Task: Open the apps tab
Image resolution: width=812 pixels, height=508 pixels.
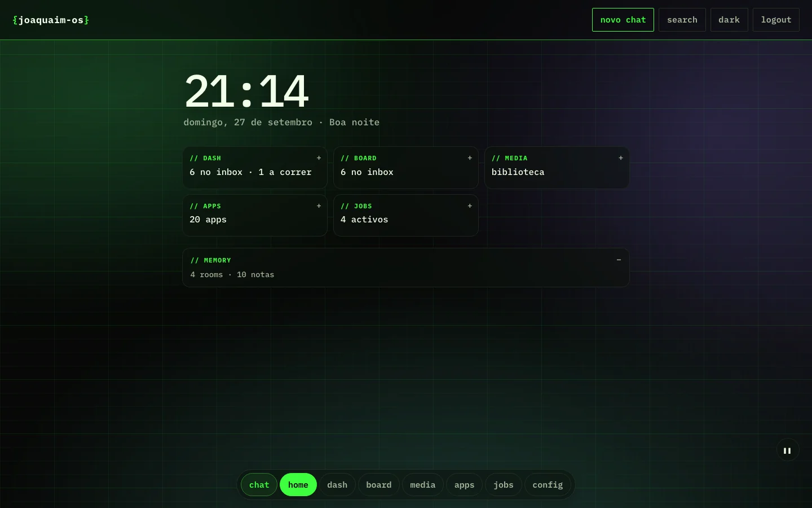Action: [464, 485]
